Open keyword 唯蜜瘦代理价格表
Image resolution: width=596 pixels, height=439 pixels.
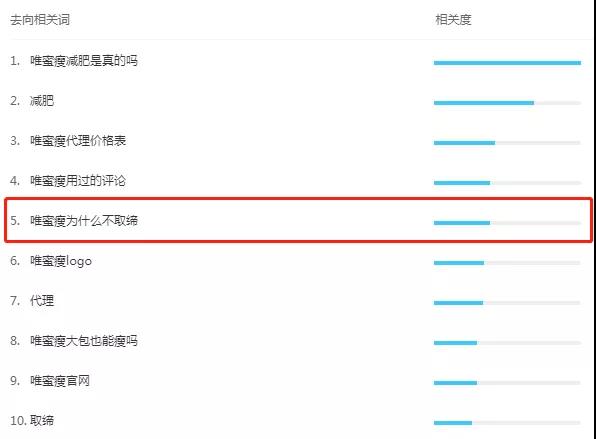click(78, 141)
